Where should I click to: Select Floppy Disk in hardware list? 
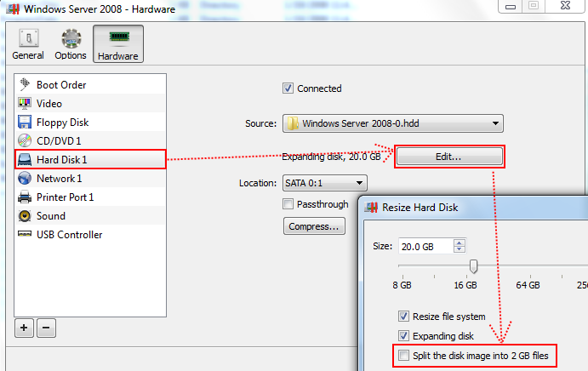pyautogui.click(x=90, y=122)
